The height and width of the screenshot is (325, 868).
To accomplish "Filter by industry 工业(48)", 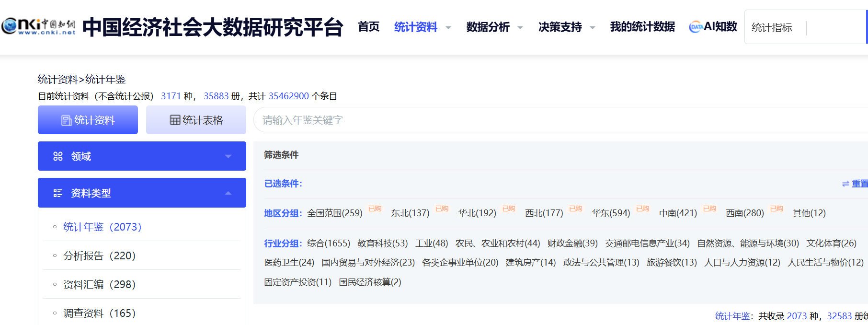I will [432, 243].
